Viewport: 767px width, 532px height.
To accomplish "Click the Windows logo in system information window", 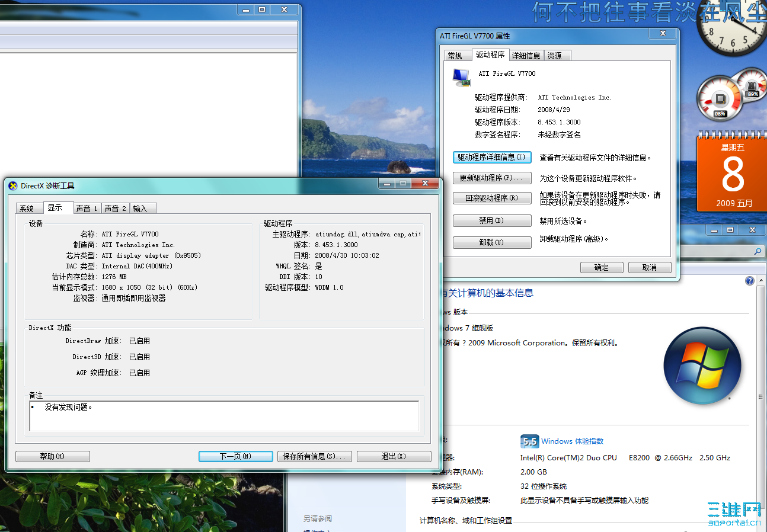I will [x=703, y=366].
